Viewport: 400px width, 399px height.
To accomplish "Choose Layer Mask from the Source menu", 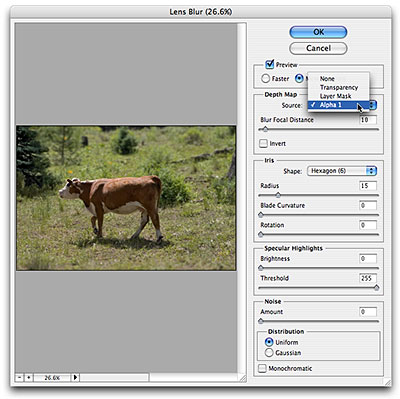I will (x=338, y=96).
